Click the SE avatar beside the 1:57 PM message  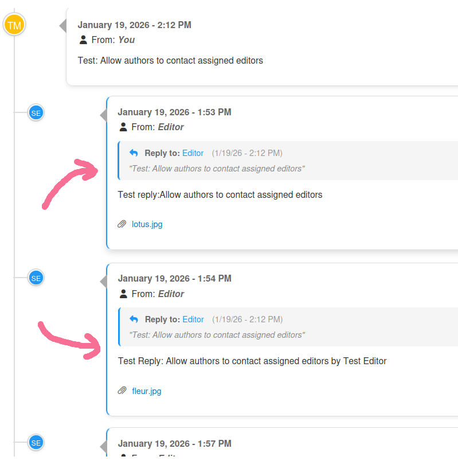[36, 443]
